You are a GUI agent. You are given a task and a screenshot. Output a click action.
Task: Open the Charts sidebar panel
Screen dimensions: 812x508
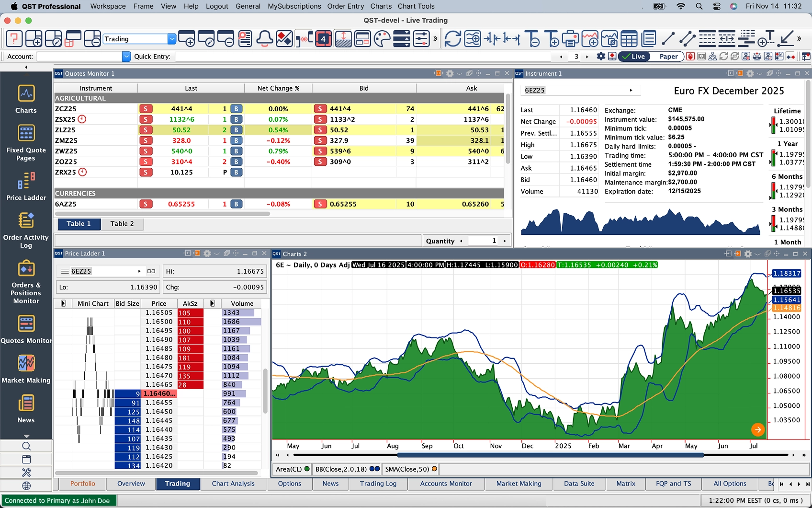pos(26,99)
